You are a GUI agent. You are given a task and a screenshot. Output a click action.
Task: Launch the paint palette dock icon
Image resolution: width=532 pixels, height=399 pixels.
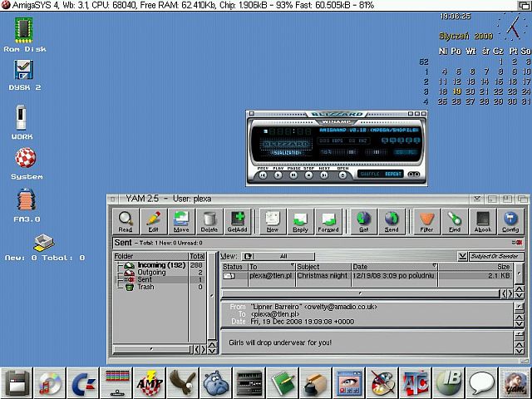point(382,384)
